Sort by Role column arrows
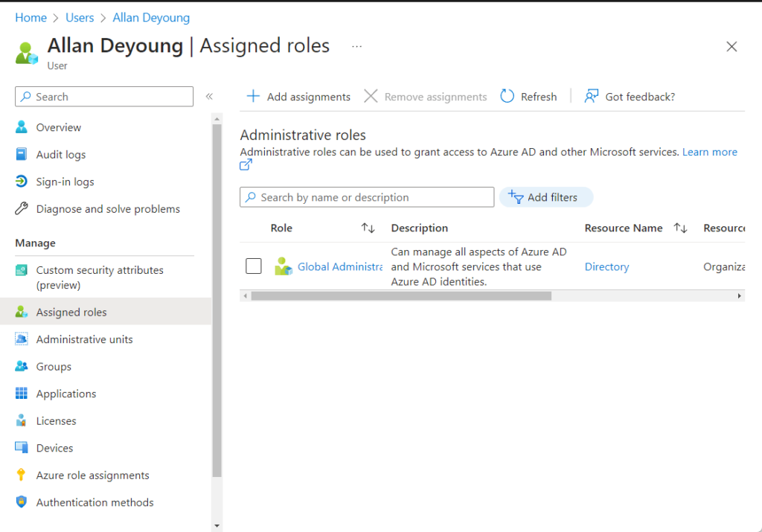The height and width of the screenshot is (532, 762). point(368,228)
